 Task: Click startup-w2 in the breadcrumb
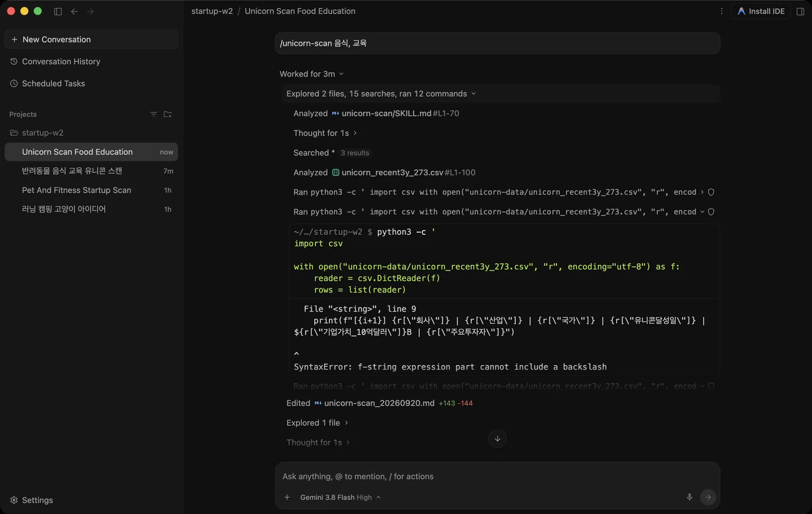click(x=212, y=11)
